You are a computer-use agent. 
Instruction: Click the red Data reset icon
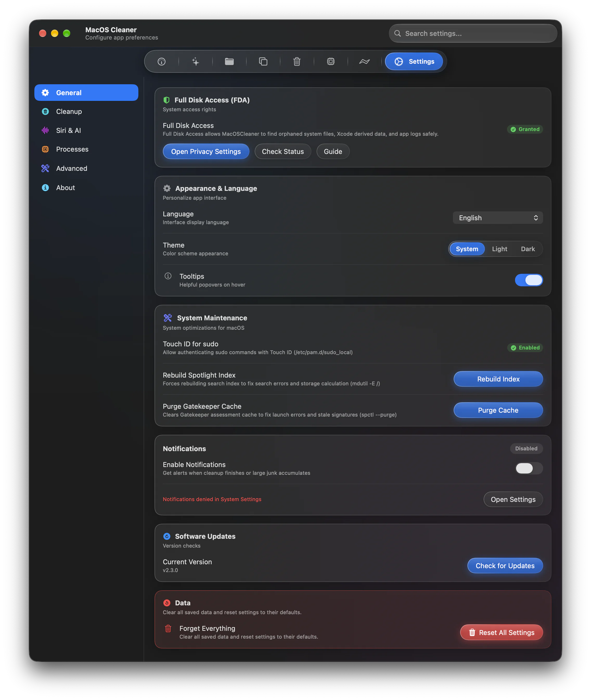pos(166,603)
